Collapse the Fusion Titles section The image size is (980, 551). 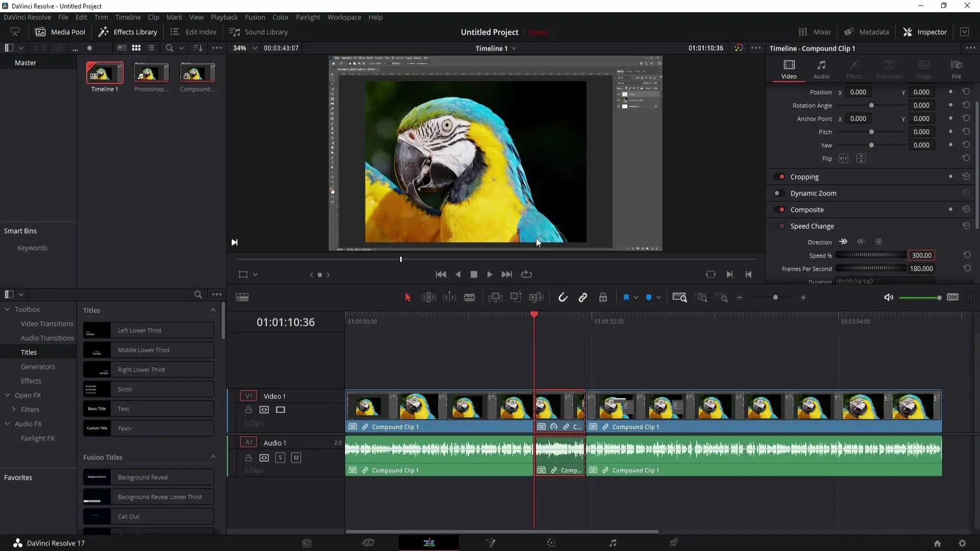[213, 457]
